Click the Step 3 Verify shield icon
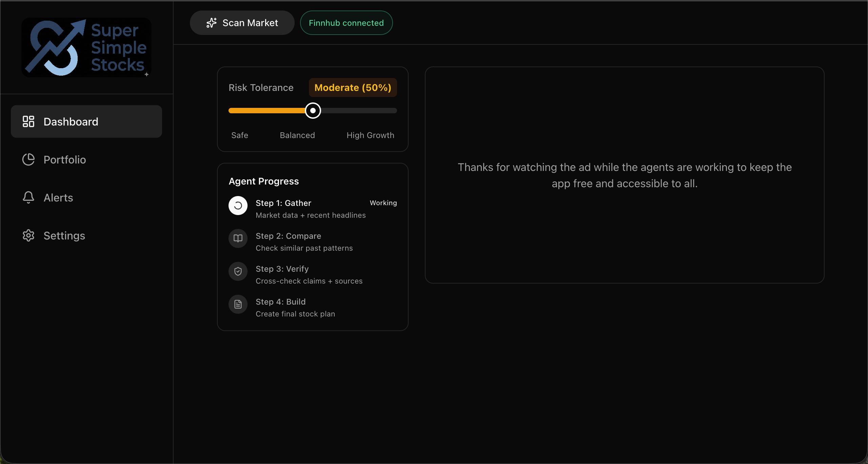Screen dimensions: 868x464 238,271
